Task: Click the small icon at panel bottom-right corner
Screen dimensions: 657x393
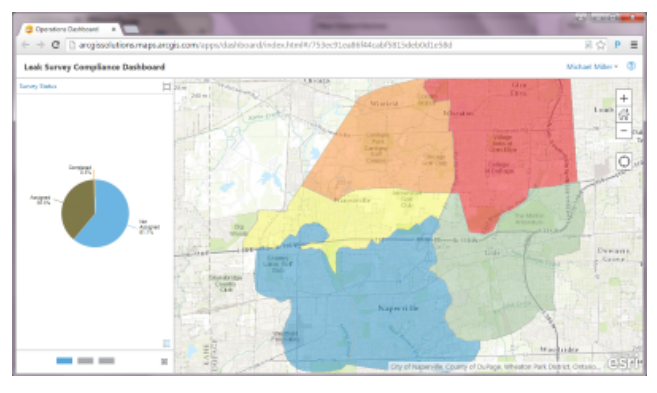Action: tap(164, 361)
